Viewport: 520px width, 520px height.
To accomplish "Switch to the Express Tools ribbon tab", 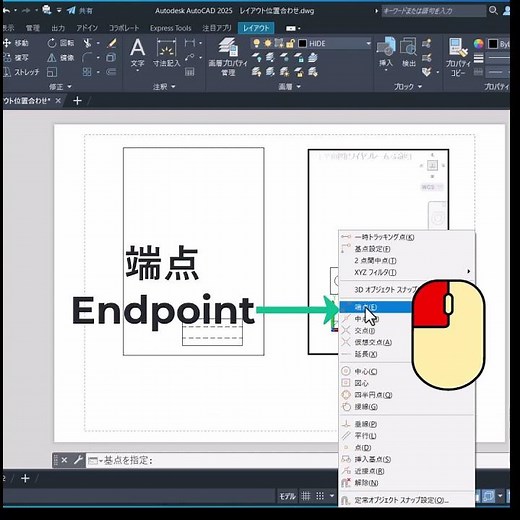I will [171, 28].
